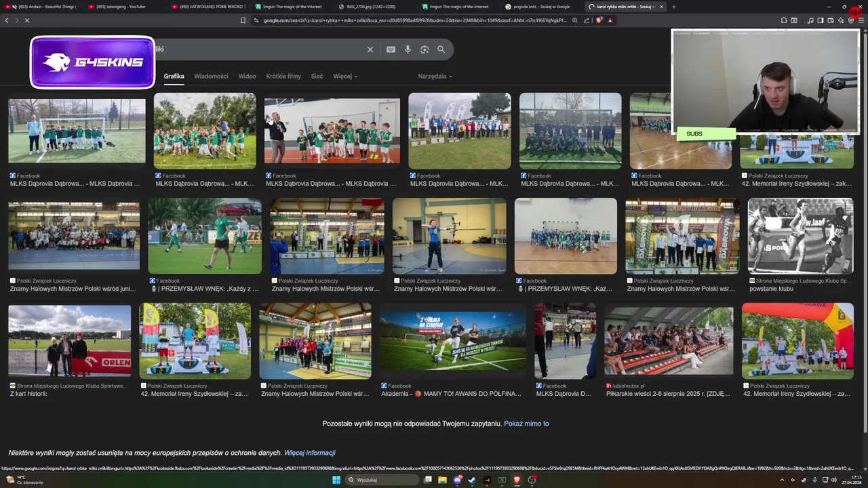
Task: Open the 'Więcej informacji' link
Action: point(310,453)
